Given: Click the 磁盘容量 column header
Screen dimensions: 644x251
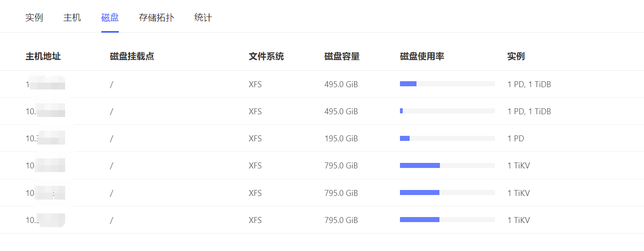Looking at the screenshot, I should 342,56.
